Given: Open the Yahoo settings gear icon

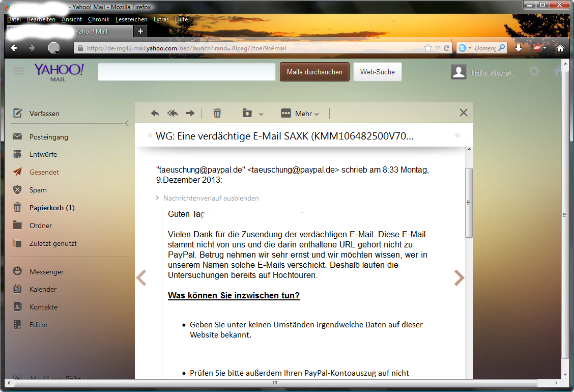Looking at the screenshot, I should tap(534, 72).
